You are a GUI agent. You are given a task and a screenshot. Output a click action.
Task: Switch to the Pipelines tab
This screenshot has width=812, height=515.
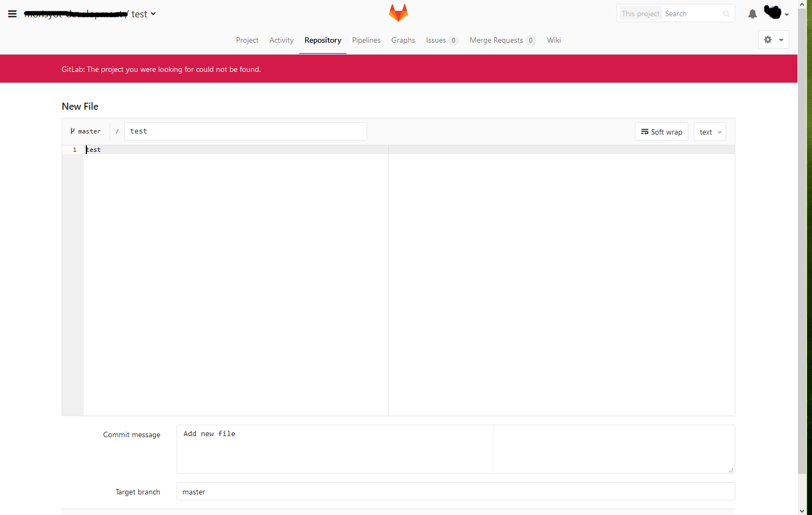click(366, 40)
